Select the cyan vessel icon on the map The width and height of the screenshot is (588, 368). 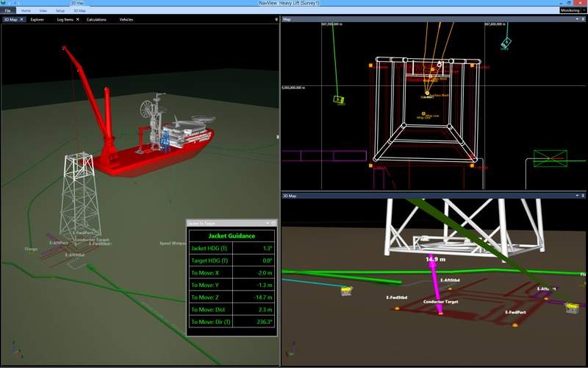pos(506,44)
